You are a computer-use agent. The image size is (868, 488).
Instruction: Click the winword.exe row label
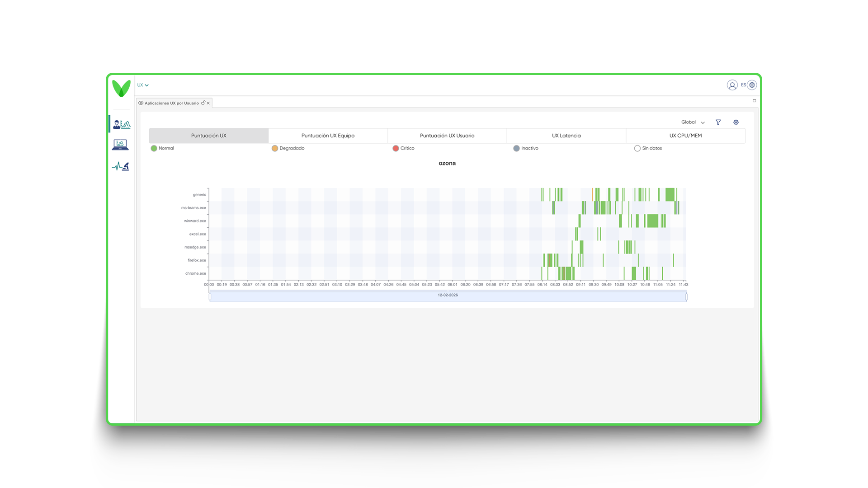(195, 221)
